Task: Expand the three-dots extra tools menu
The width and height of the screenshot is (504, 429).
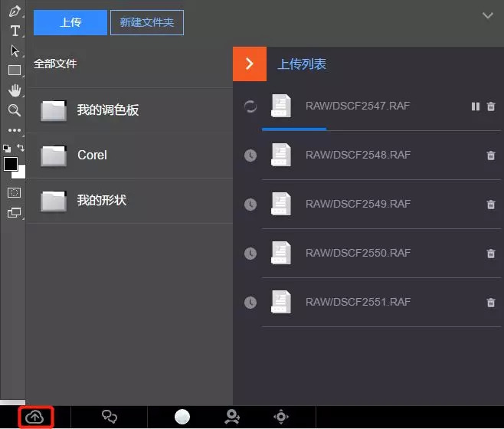Action: (15, 130)
